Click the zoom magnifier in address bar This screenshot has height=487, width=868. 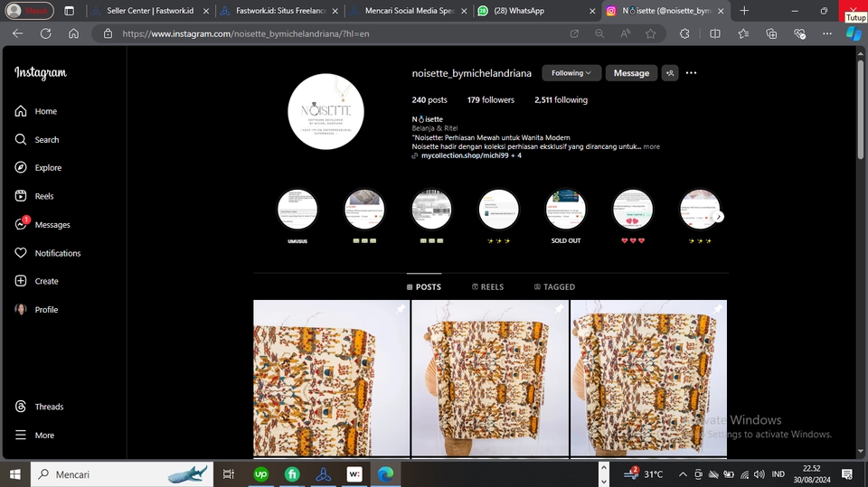tap(599, 33)
